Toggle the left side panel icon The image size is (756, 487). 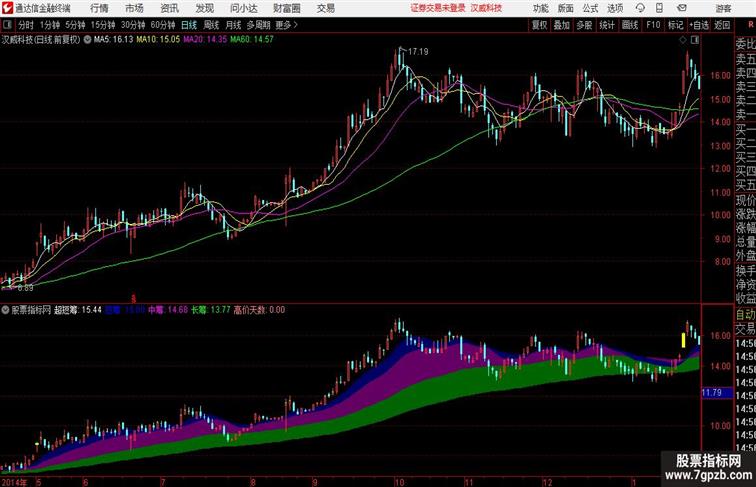tap(7, 25)
